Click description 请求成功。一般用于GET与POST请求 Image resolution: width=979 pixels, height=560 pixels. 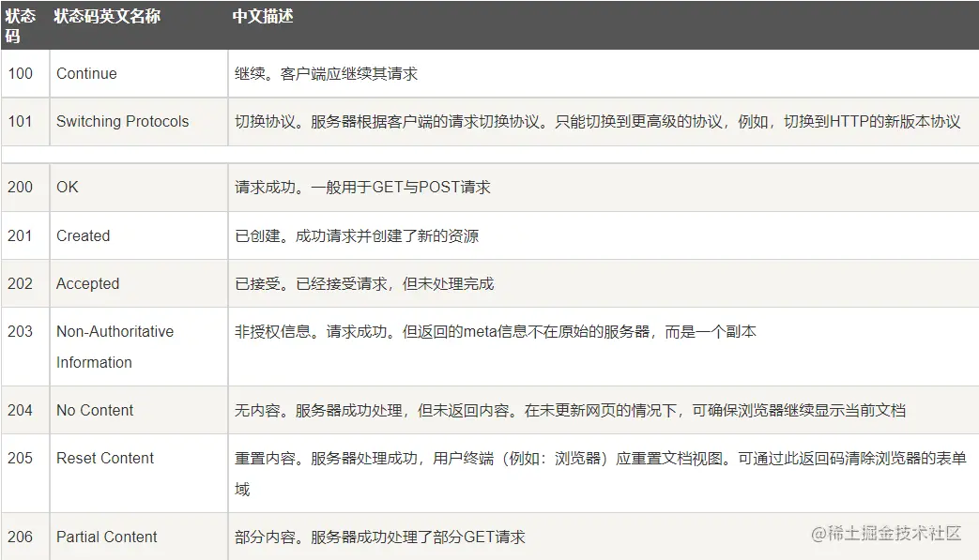(x=362, y=187)
